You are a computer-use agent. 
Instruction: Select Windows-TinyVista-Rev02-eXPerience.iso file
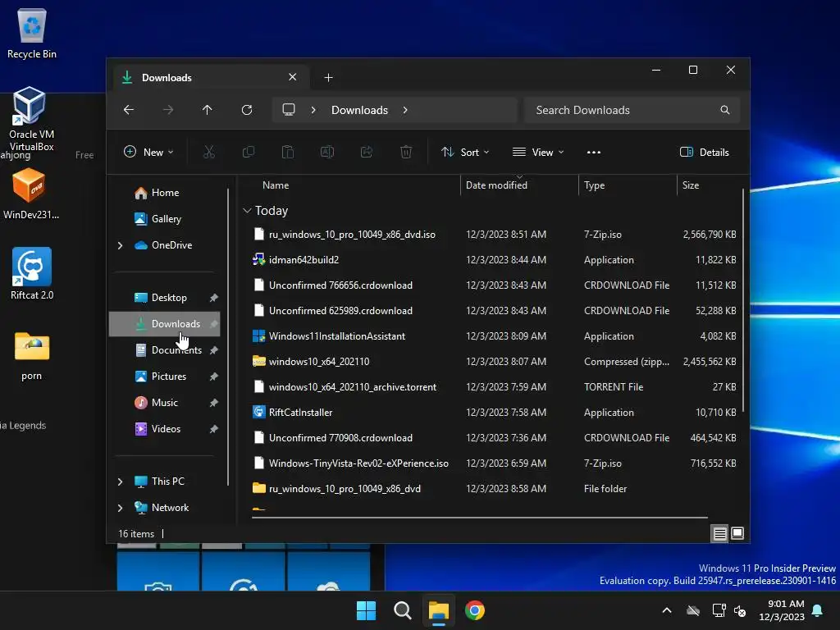(x=358, y=463)
